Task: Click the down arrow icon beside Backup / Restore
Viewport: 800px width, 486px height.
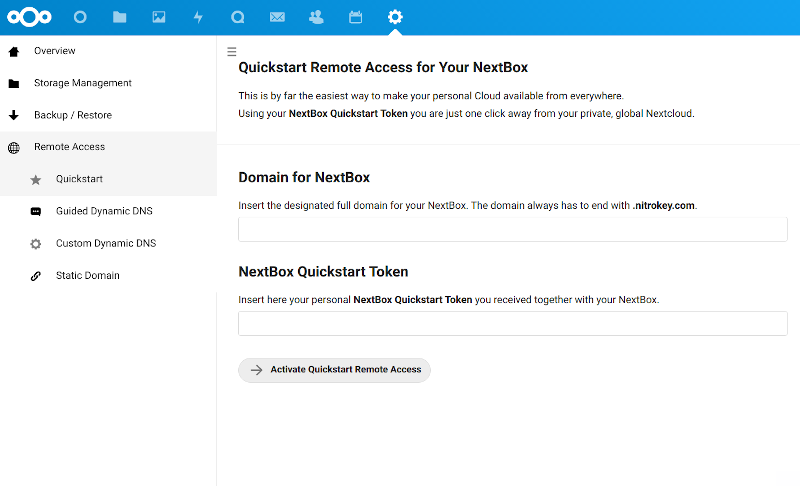Action: coord(14,115)
